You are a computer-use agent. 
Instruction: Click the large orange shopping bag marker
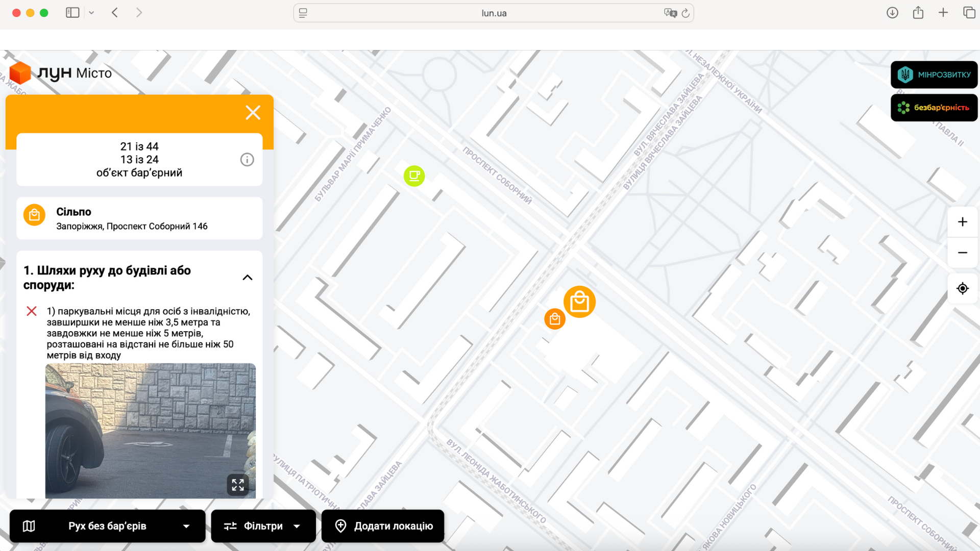pos(579,302)
